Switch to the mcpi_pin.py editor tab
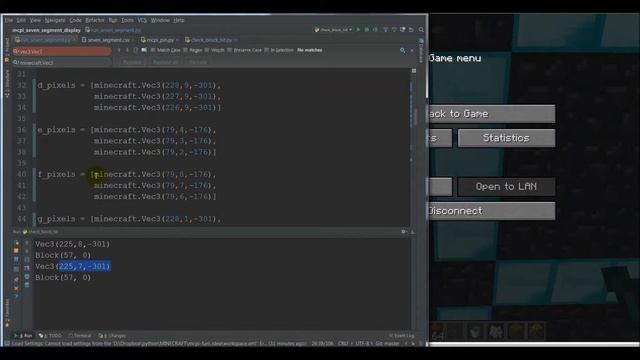This screenshot has width=640, height=360. pos(160,40)
